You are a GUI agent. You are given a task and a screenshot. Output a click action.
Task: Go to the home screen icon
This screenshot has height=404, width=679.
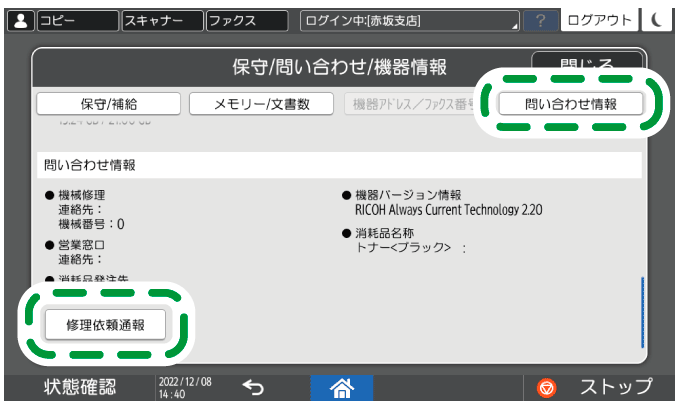[342, 388]
